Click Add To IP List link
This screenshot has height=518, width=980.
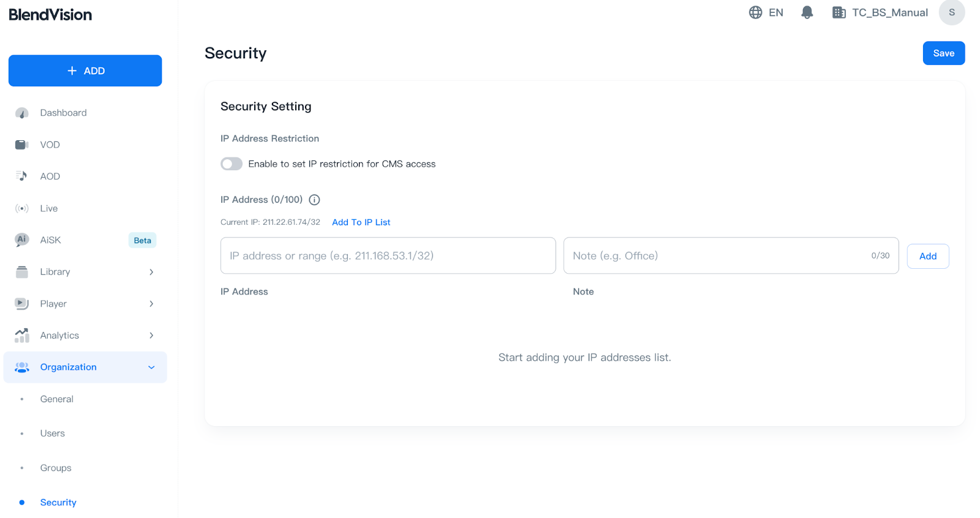[361, 222]
